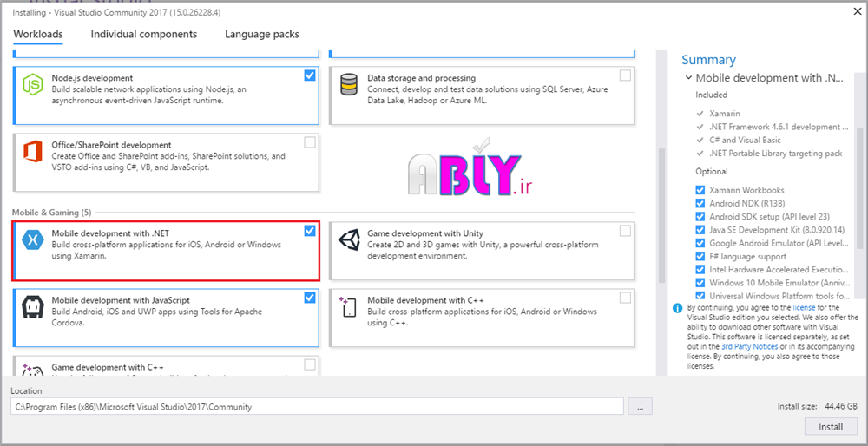Image resolution: width=868 pixels, height=446 pixels.
Task: Click the Xamarin included item
Action: (x=725, y=114)
